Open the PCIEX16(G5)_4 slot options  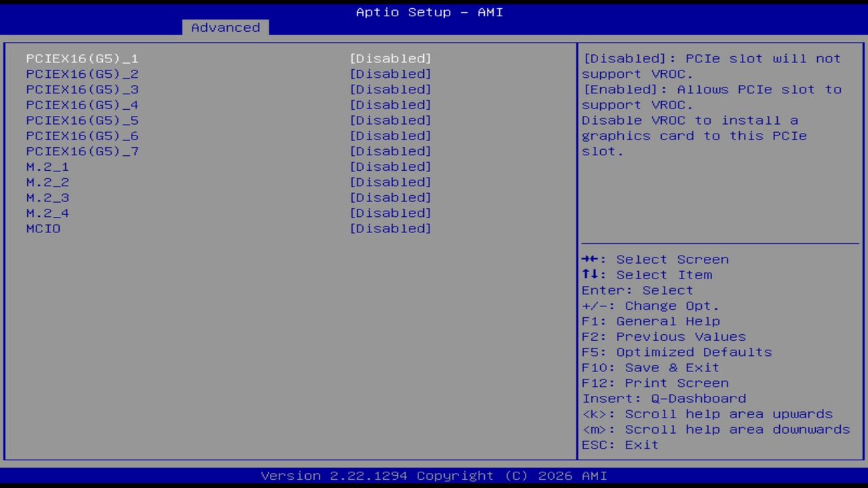point(391,105)
